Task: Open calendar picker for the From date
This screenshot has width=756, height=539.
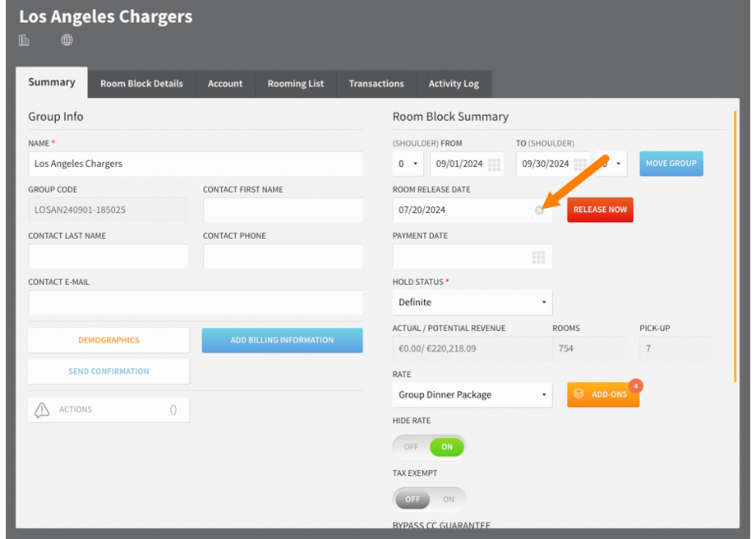Action: pyautogui.click(x=494, y=164)
